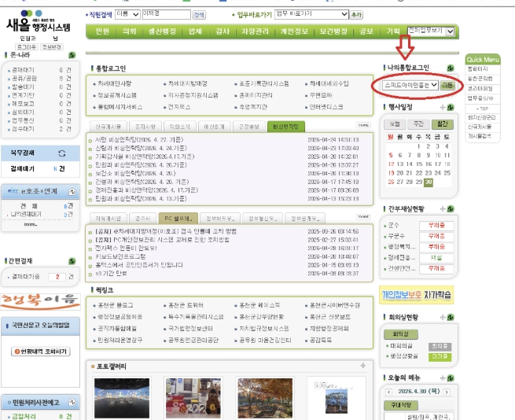Expand 행사일정 with the plus icon
The width and height of the screenshot is (515, 420).
(443, 107)
